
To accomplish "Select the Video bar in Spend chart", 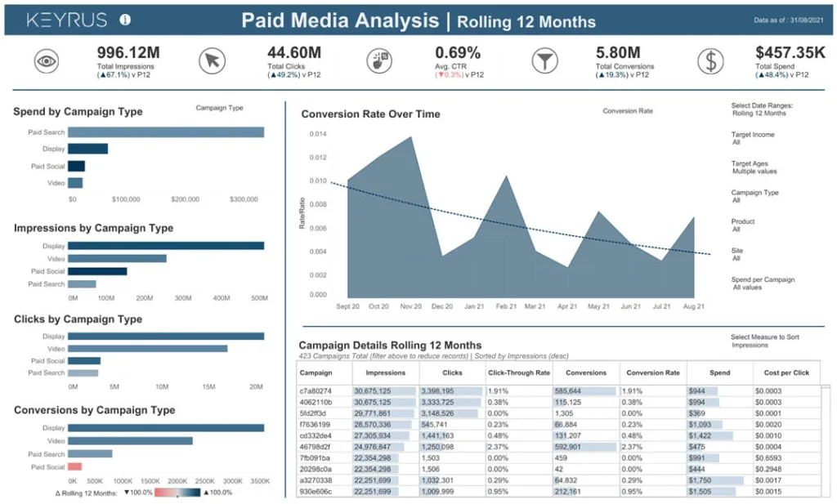I will tap(75, 183).
